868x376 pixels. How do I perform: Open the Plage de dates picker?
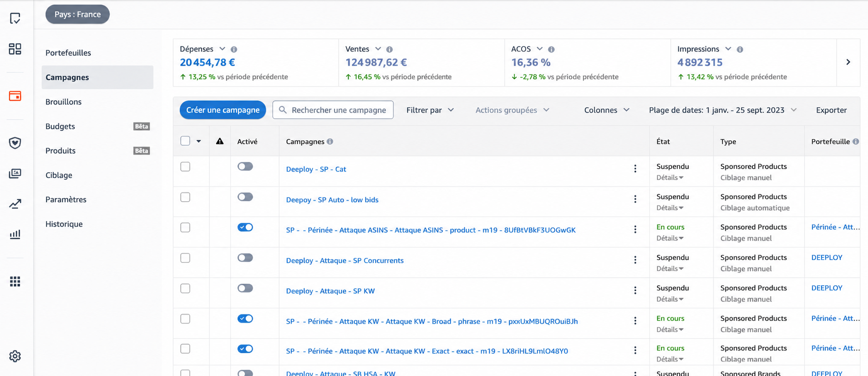click(723, 110)
